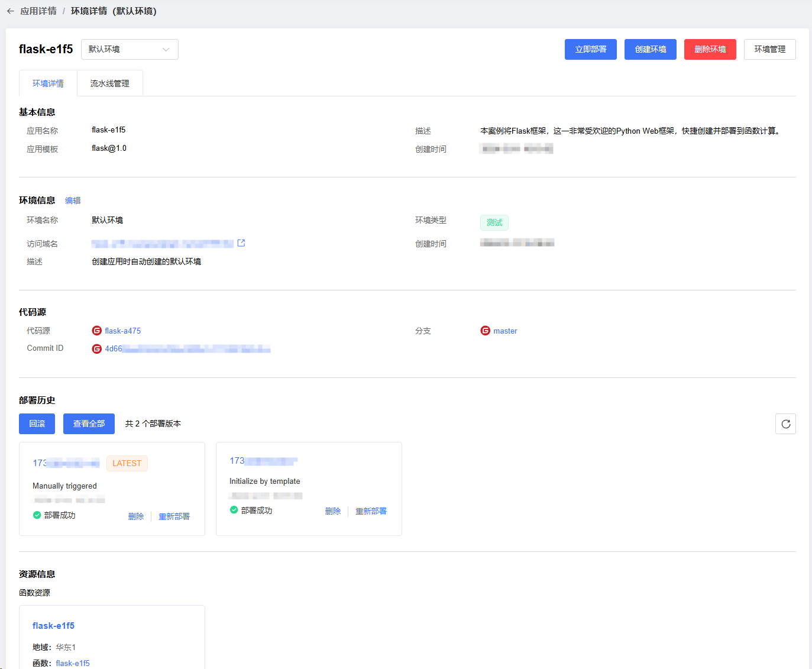
Task: Click the 创建应用时自动创建的默认环境 description
Action: 147,261
